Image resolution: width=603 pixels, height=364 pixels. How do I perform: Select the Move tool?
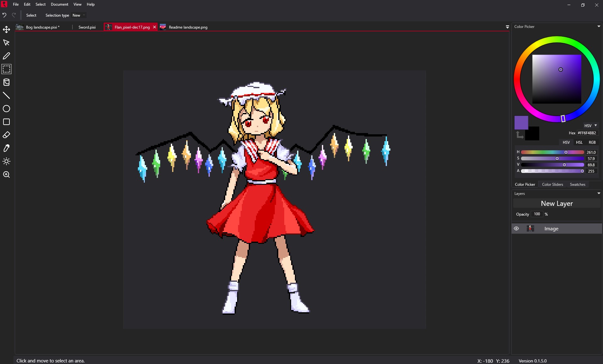pos(6,29)
